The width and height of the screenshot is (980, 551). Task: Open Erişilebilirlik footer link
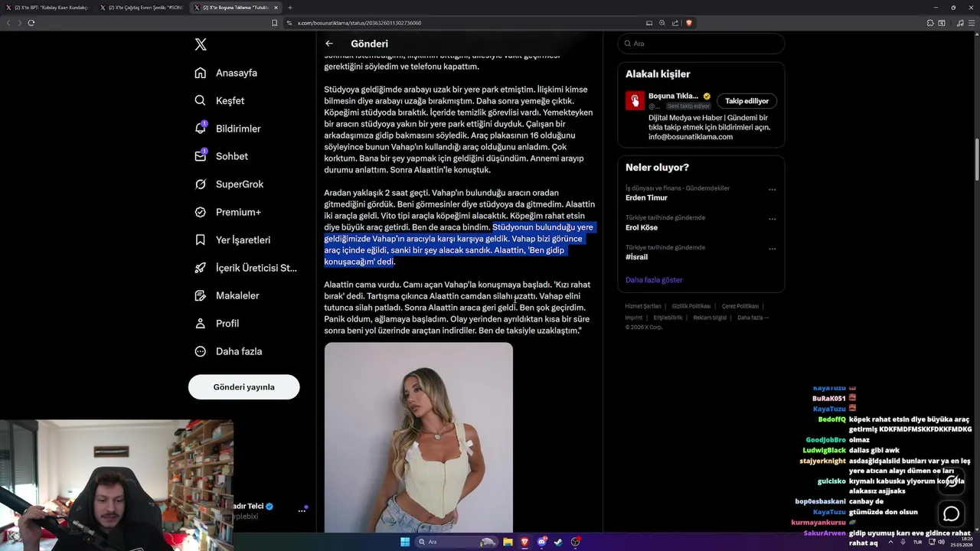coord(668,318)
